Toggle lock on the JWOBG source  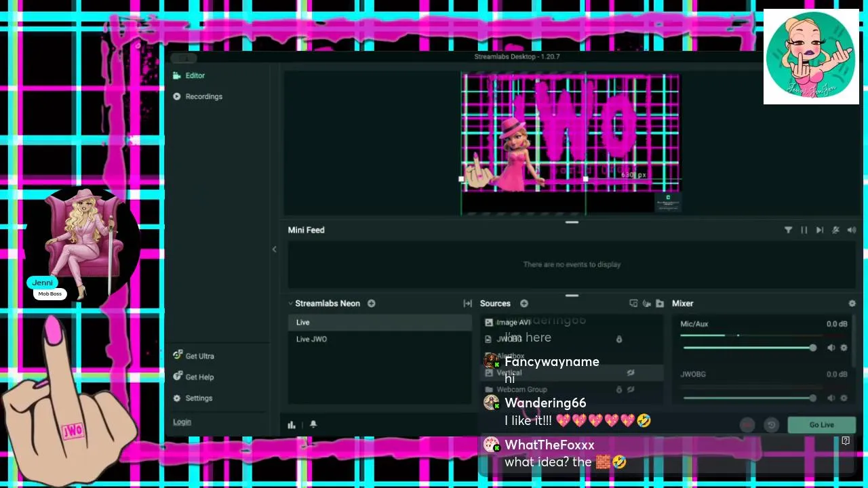[618, 339]
